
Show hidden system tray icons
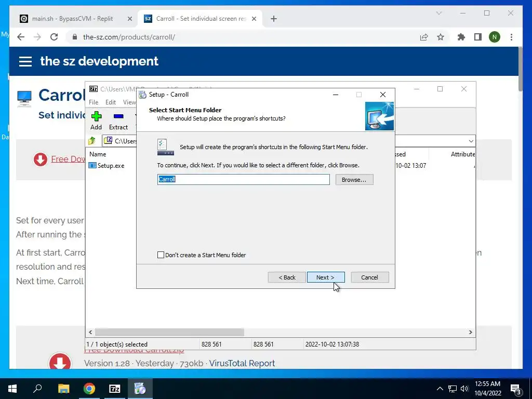[x=440, y=389]
